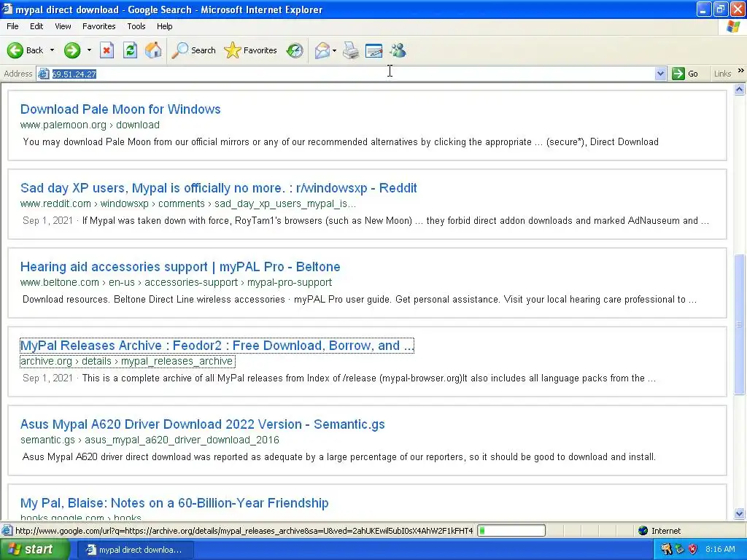
Task: Click the Edit page icon
Action: click(374, 50)
